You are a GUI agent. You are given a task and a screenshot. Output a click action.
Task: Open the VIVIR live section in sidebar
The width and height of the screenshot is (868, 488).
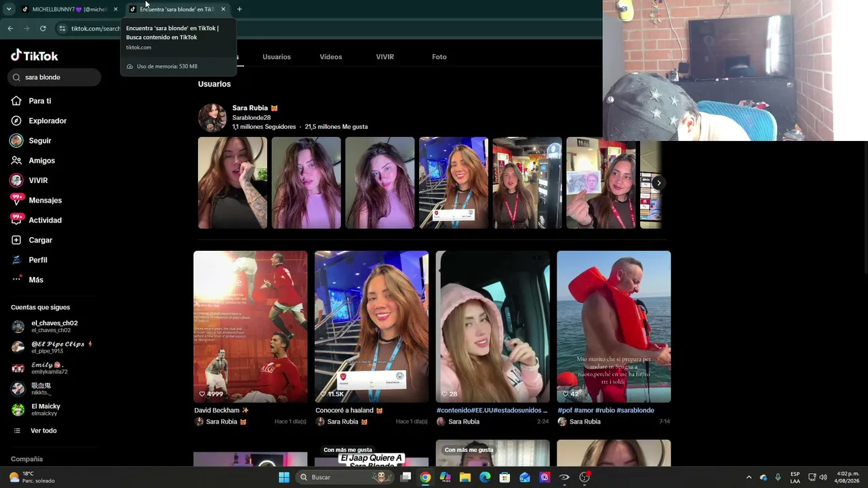point(29,180)
